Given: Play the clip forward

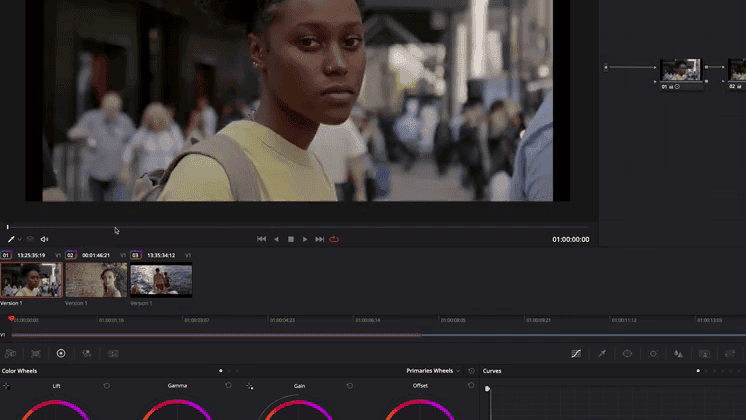Looking at the screenshot, I should (x=305, y=239).
